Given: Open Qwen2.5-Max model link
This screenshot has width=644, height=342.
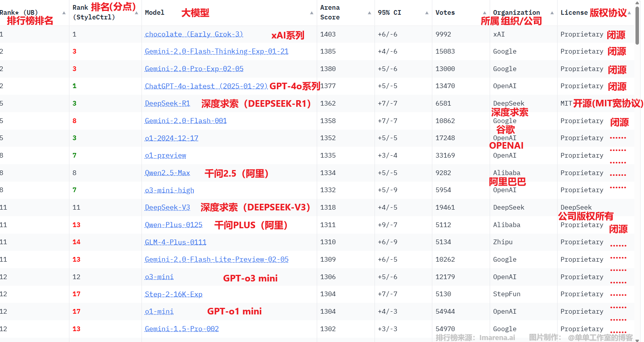Looking at the screenshot, I should tap(167, 173).
